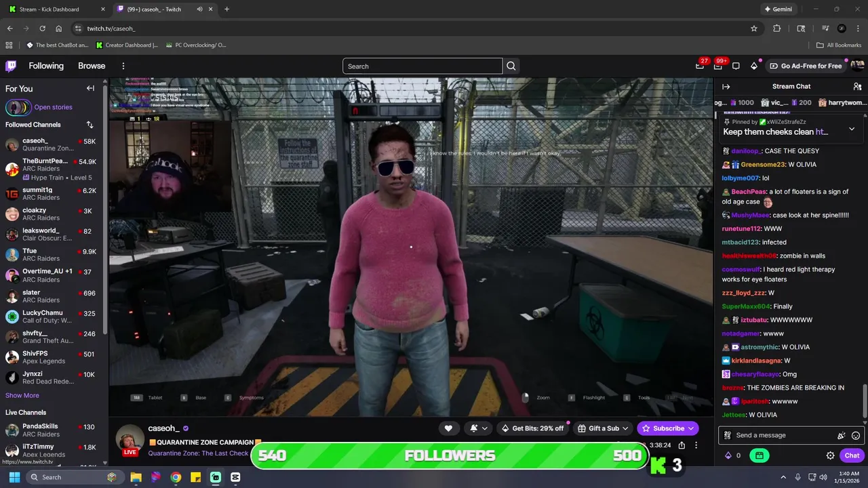Viewport: 868px width, 488px height.
Task: Collapse the Stream Chat panel
Action: click(x=726, y=86)
